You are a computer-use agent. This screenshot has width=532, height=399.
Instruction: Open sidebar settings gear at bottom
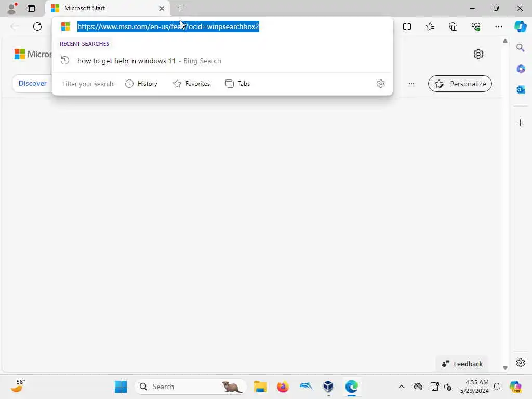click(x=521, y=363)
